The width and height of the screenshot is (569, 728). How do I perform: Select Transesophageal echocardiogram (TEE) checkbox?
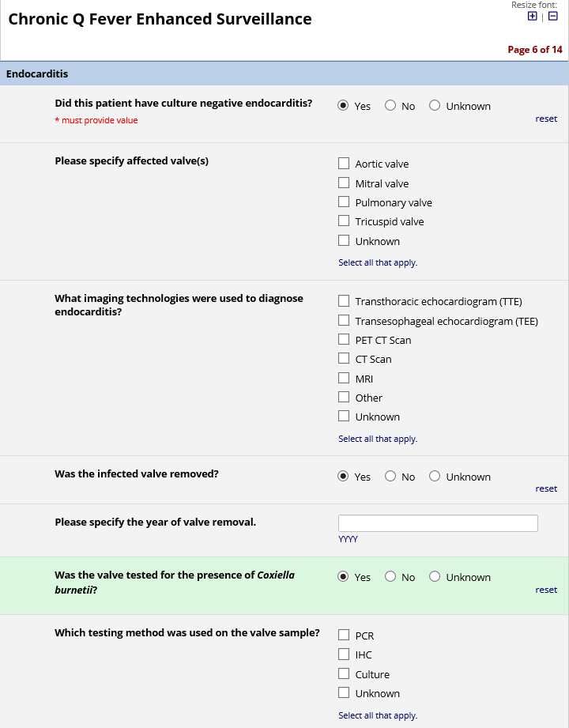tap(344, 321)
